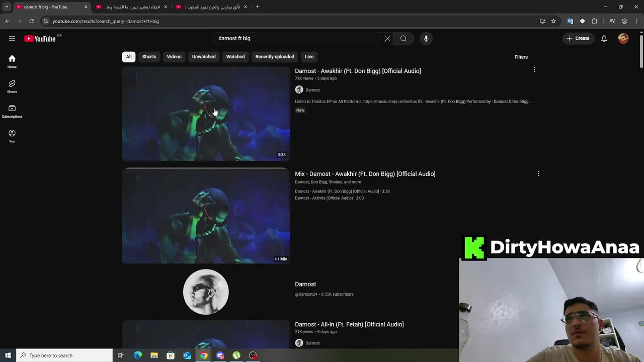Select the Videos filter chip
Screen dimensions: 644x362
(x=174, y=57)
